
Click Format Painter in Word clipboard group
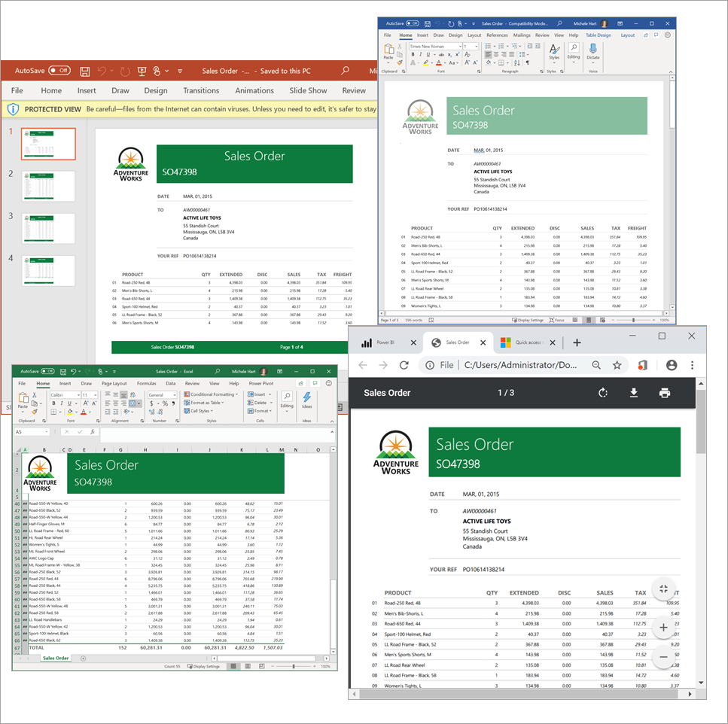[x=399, y=62]
